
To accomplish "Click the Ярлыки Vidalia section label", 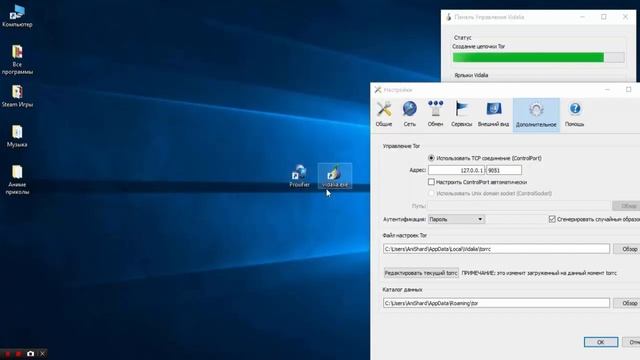I will point(471,75).
